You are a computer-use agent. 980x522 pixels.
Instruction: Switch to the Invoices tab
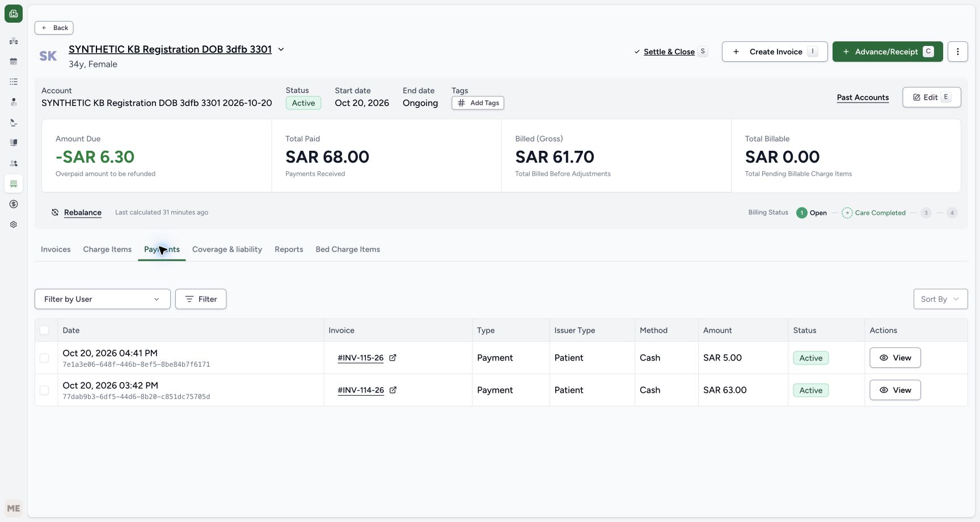pyautogui.click(x=56, y=249)
